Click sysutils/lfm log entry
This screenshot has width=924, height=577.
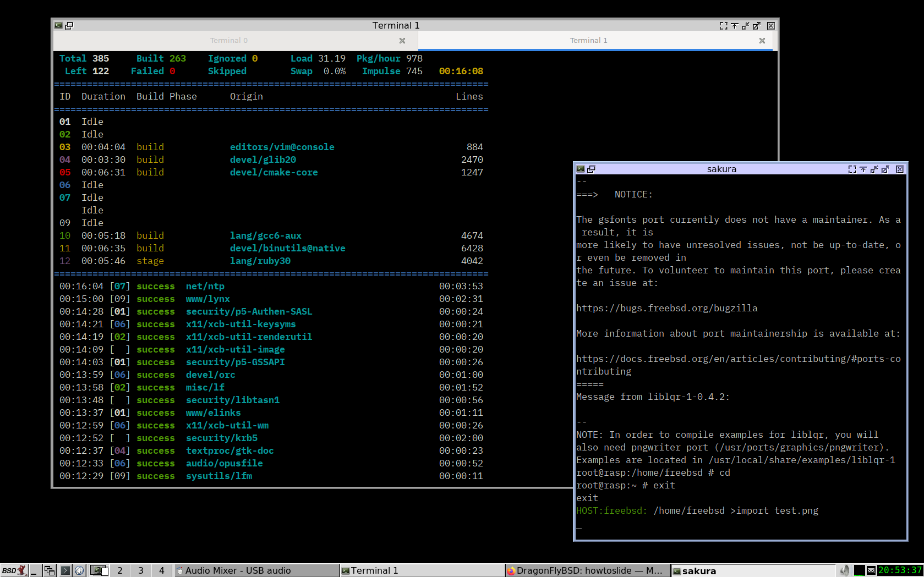tap(219, 476)
